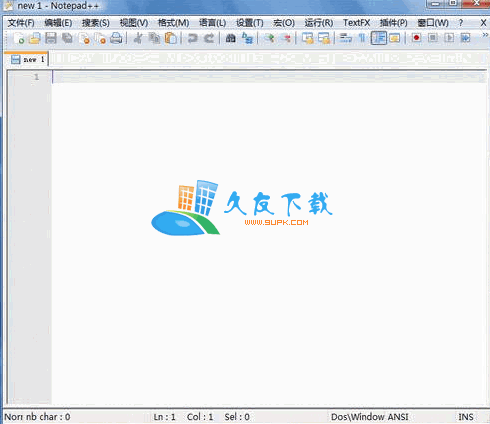Click line number 1 in margin
This screenshot has width=490, height=424.
pyautogui.click(x=36, y=77)
